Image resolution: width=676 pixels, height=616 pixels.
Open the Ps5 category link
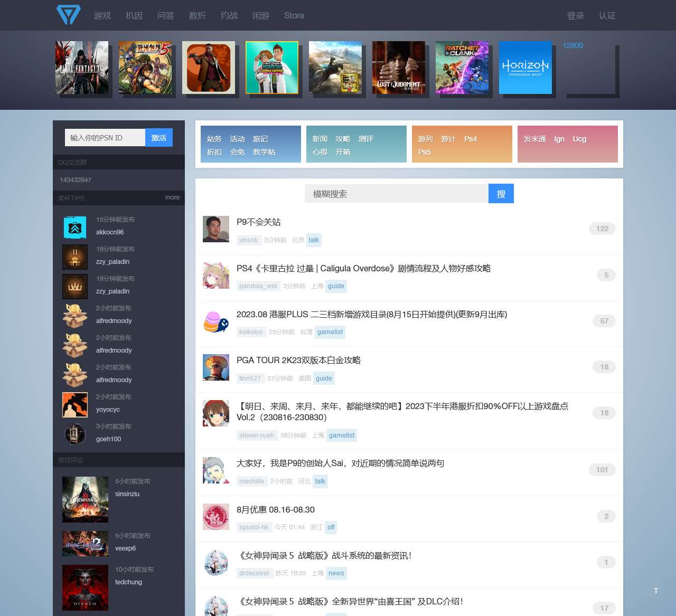(x=425, y=152)
